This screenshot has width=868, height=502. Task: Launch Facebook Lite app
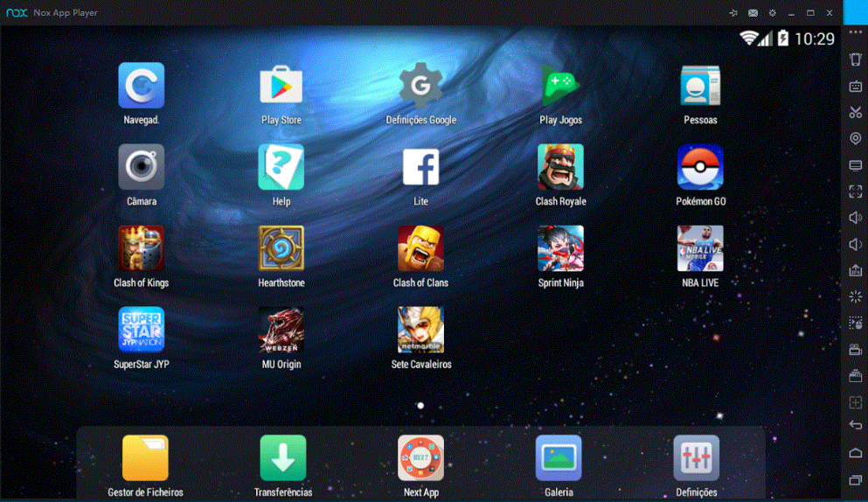click(x=420, y=167)
